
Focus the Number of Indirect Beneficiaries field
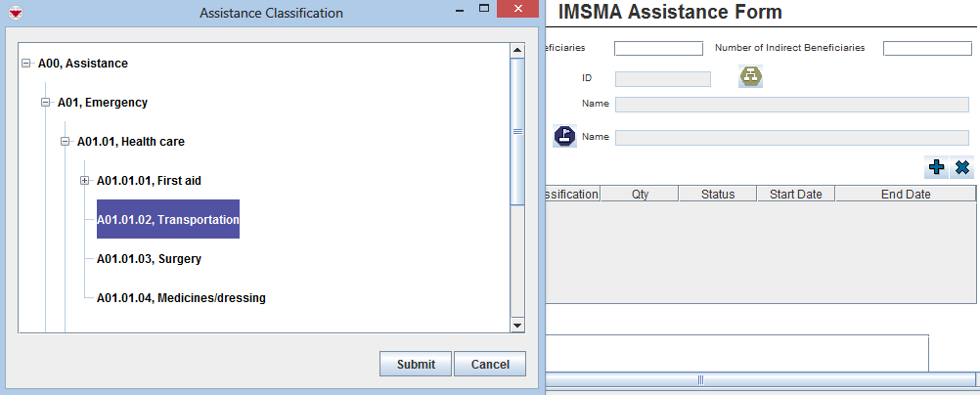[x=926, y=48]
